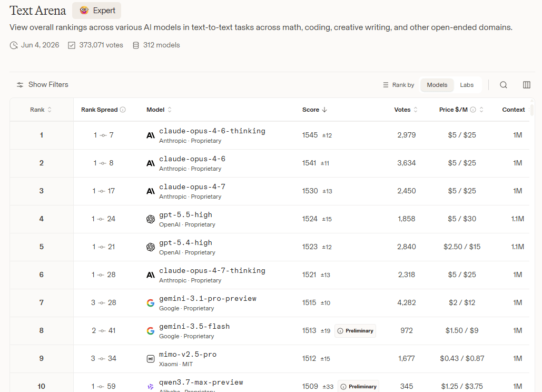The image size is (542, 392).
Task: Toggle Score column sort direction arrow
Action: click(x=324, y=110)
